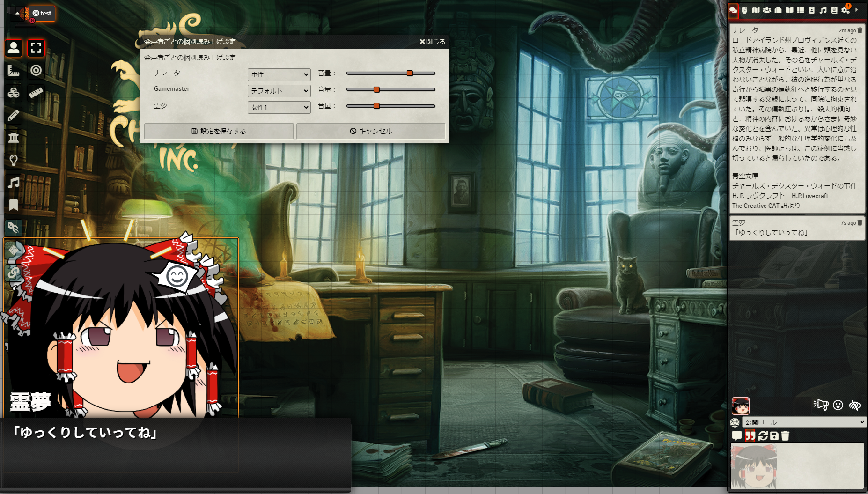This screenshot has height=494, width=868.
Task: Click the '2m ago' timestamp on the ナレーター message
Action: point(847,30)
